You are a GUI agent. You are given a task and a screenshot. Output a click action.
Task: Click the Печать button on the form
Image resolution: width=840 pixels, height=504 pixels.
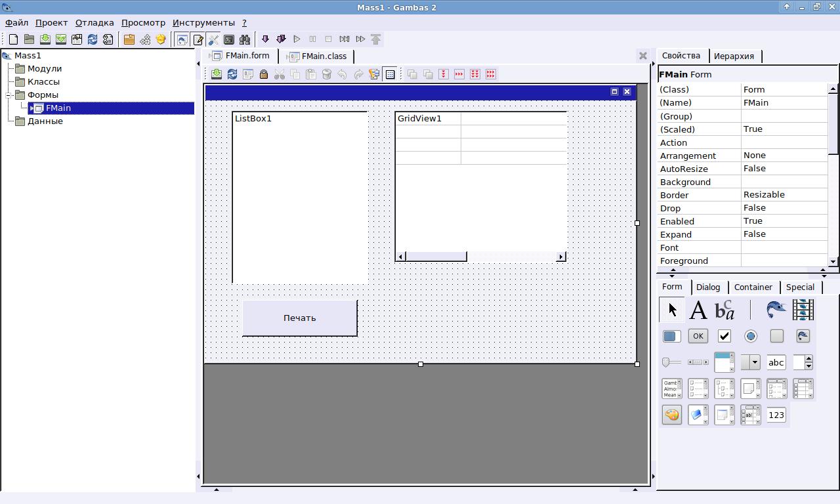[x=300, y=318]
